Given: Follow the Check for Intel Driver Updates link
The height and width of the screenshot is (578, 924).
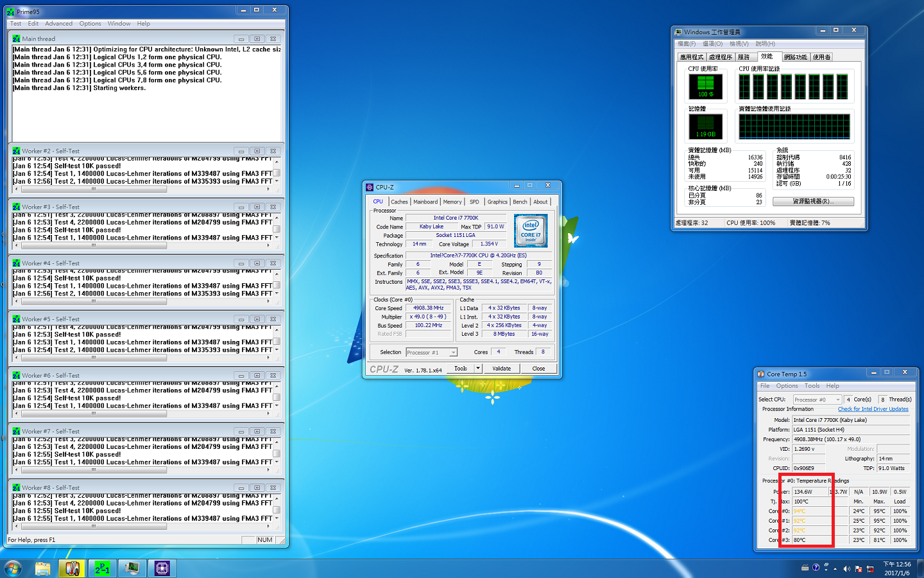Looking at the screenshot, I should 873,409.
